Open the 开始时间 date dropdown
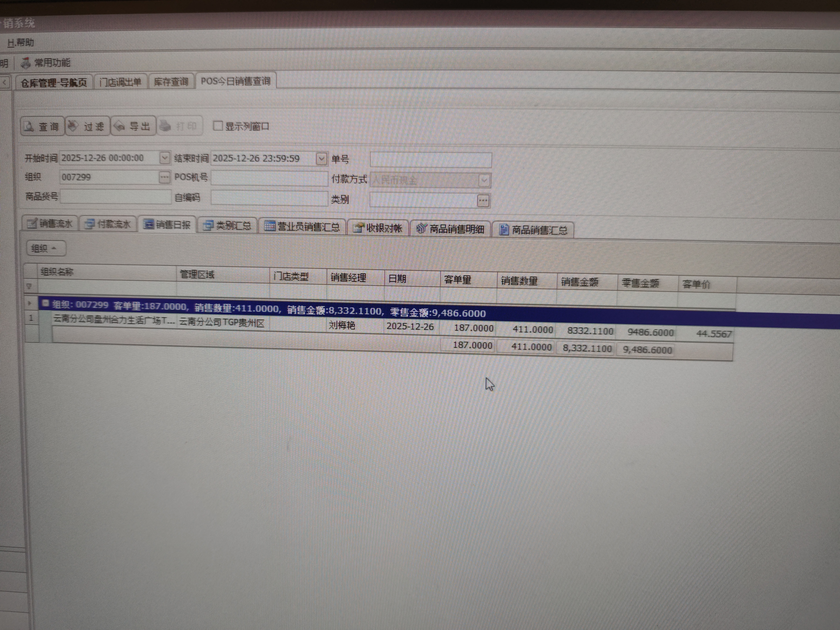840x630 pixels. (x=164, y=157)
